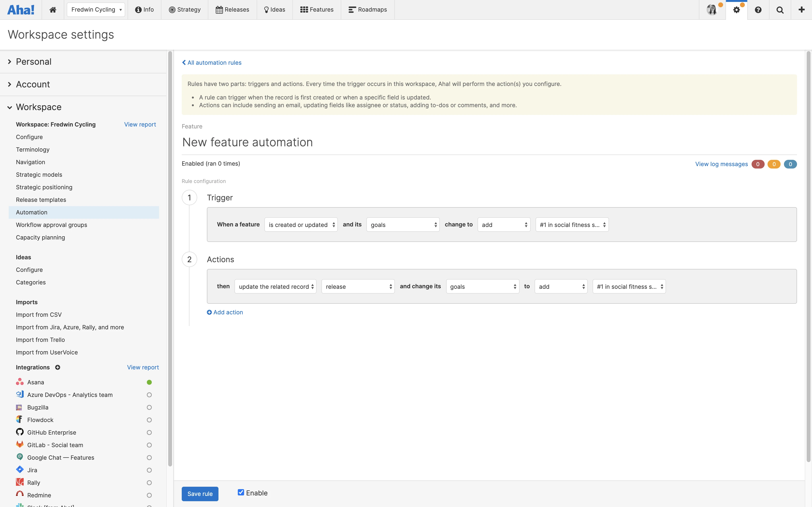The height and width of the screenshot is (507, 812).
Task: Click the GitHub Enterprise status circle
Action: (149, 433)
